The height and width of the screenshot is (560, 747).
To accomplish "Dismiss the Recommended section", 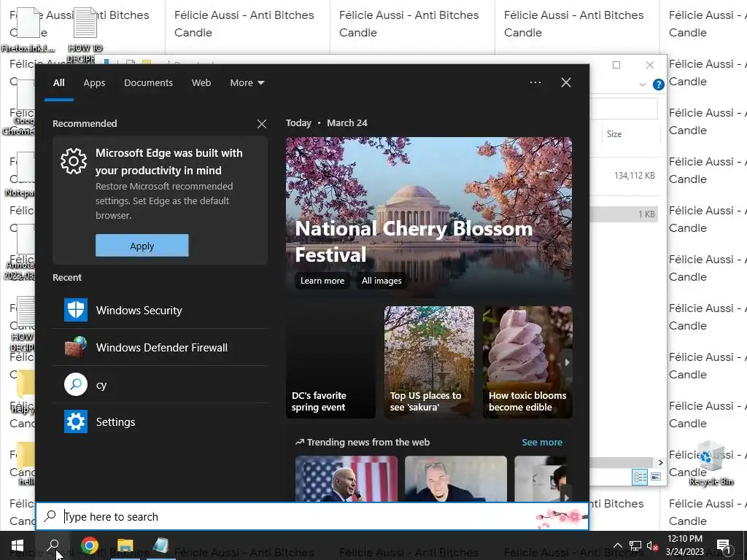I will [262, 124].
